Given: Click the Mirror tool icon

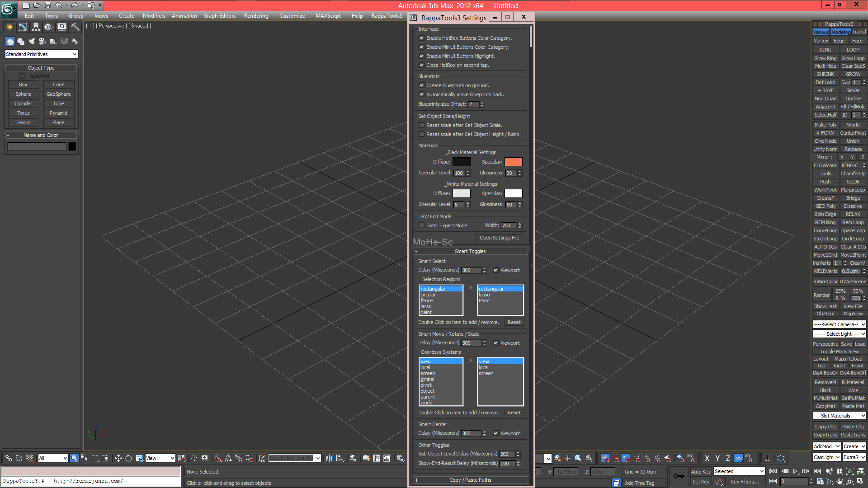Looking at the screenshot, I should [x=329, y=458].
